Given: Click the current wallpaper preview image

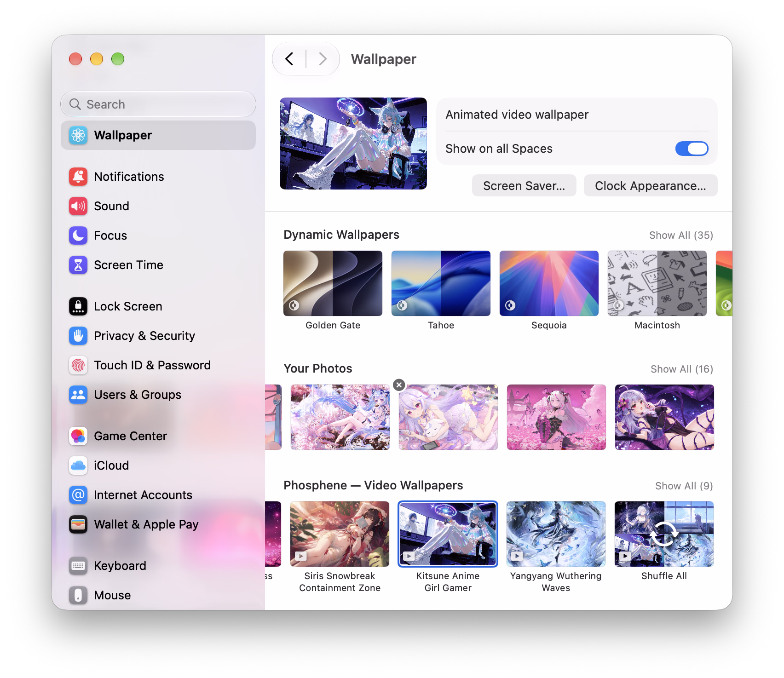Looking at the screenshot, I should (353, 144).
